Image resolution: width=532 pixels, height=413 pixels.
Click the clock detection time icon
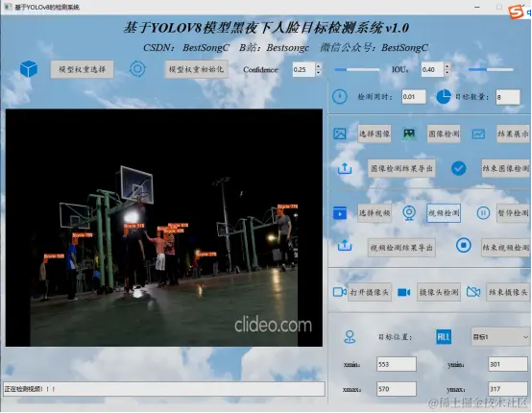[340, 97]
